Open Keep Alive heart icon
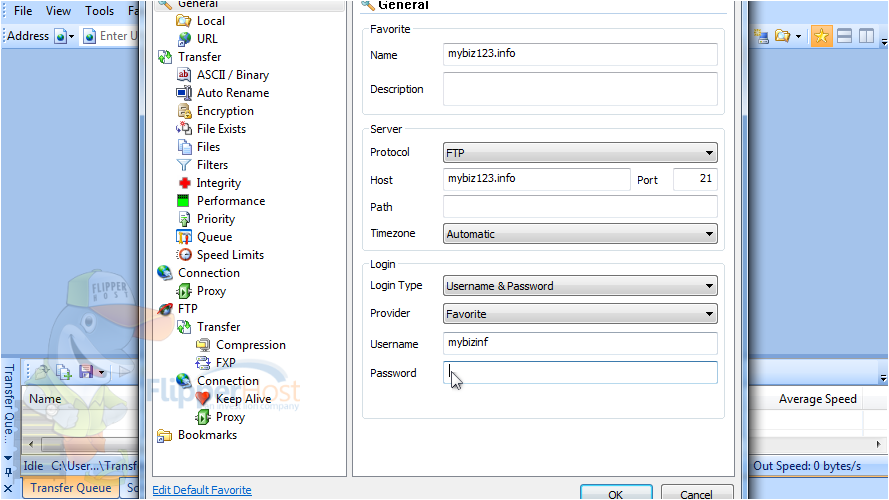 [x=203, y=399]
